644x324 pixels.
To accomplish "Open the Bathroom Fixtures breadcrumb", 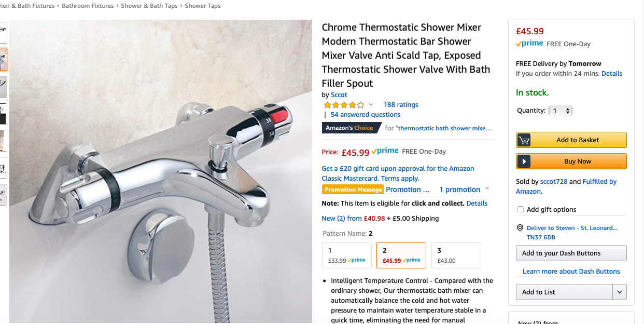I will [x=88, y=6].
